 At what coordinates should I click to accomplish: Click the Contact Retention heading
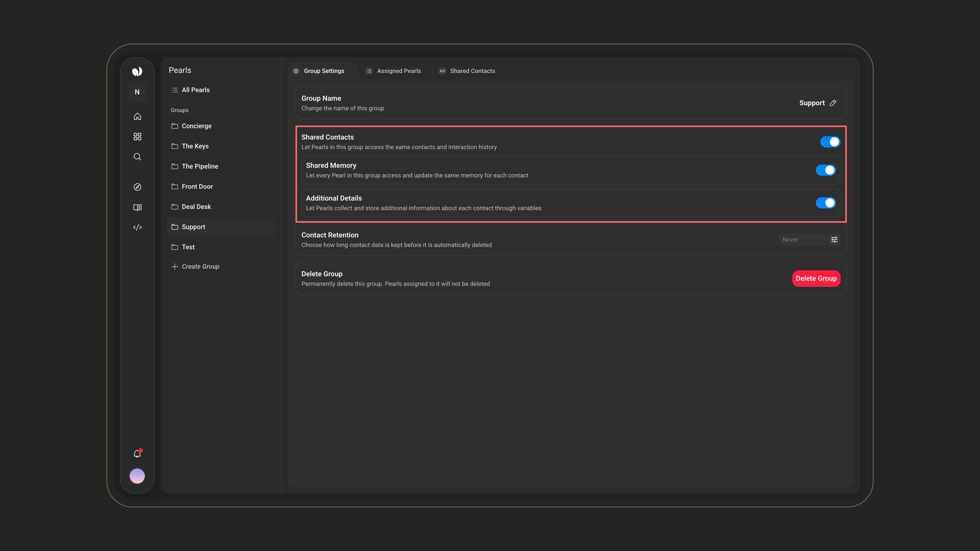330,235
